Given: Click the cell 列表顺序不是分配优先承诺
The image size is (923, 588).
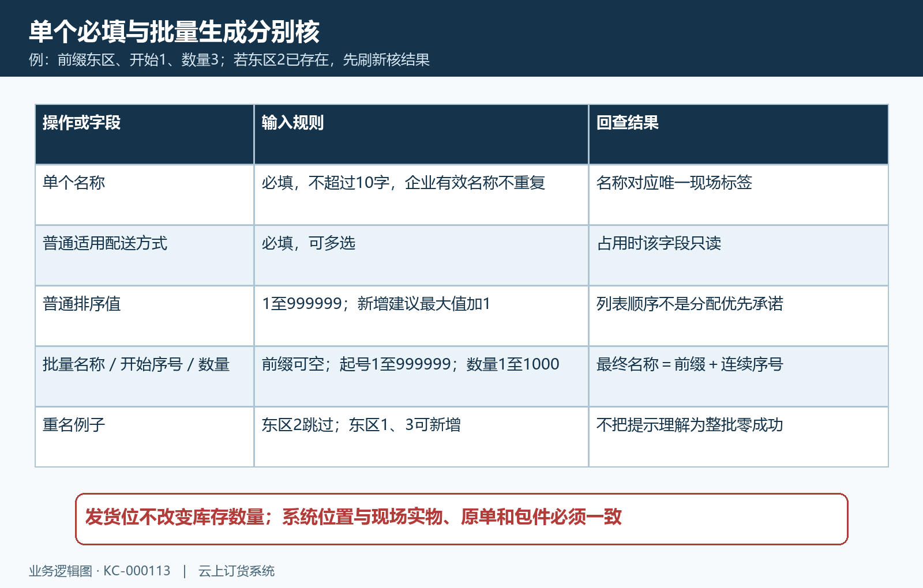Looking at the screenshot, I should tap(738, 316).
